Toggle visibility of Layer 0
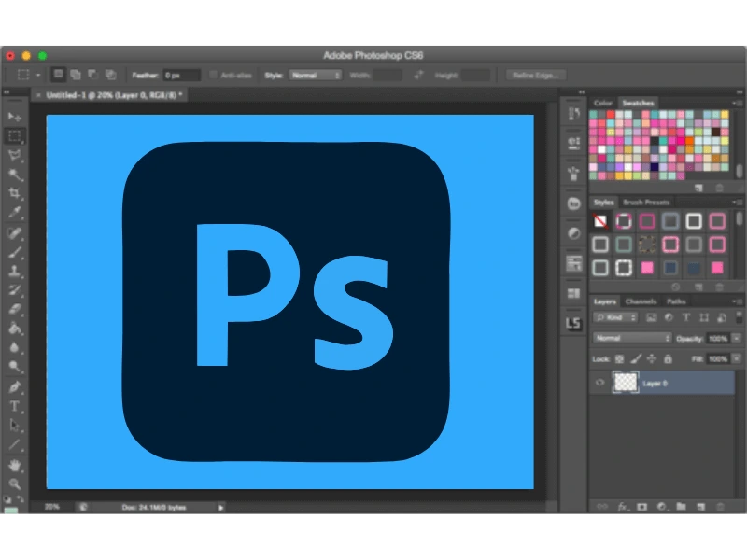The image size is (747, 560). (x=600, y=382)
